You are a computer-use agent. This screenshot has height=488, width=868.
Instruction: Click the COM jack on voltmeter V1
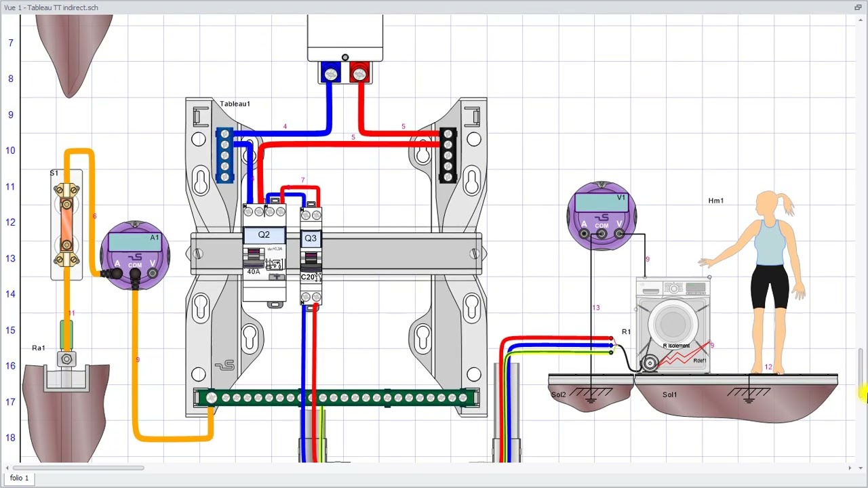601,235
